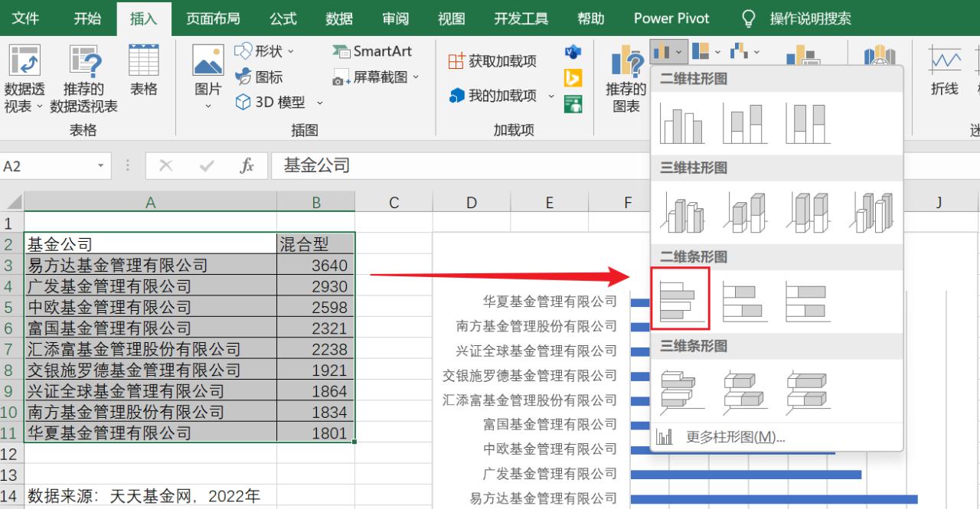
Task: Select cell 易方达基金管理有限公司
Action: tap(150, 266)
